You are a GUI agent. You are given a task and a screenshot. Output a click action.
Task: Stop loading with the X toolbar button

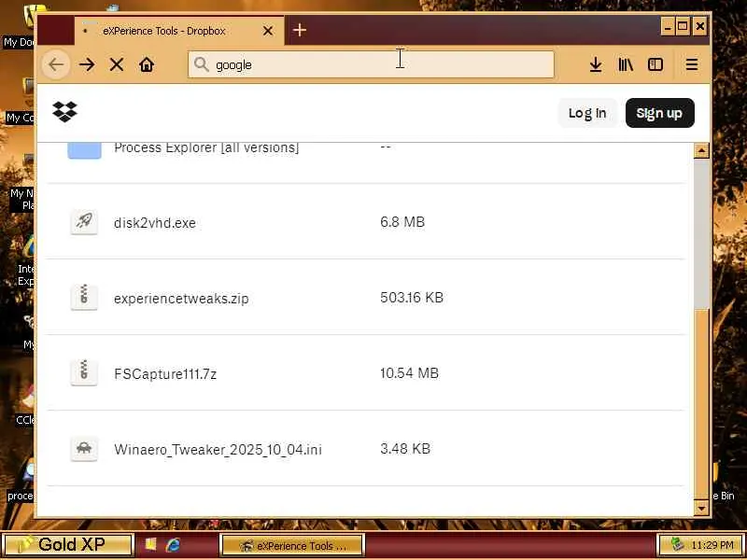[117, 64]
